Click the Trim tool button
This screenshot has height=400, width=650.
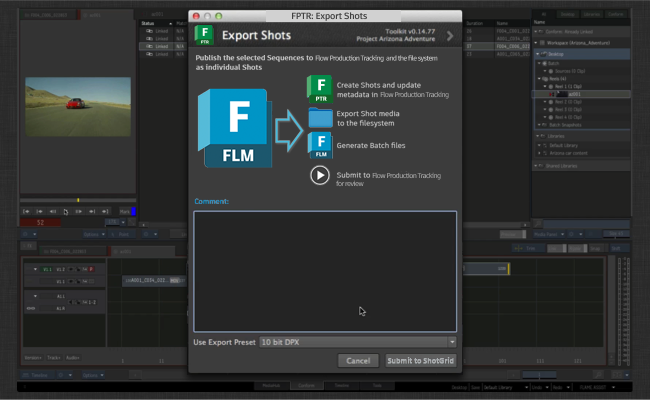(x=529, y=248)
